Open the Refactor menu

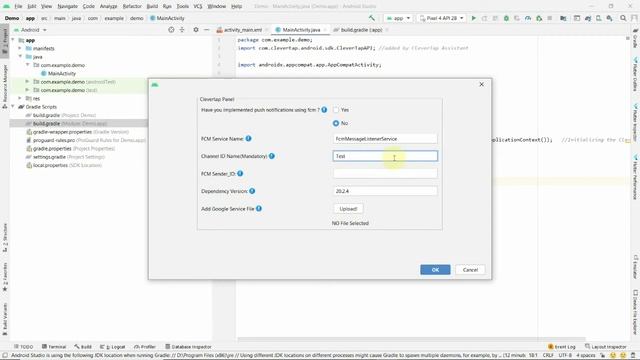(x=132, y=6)
